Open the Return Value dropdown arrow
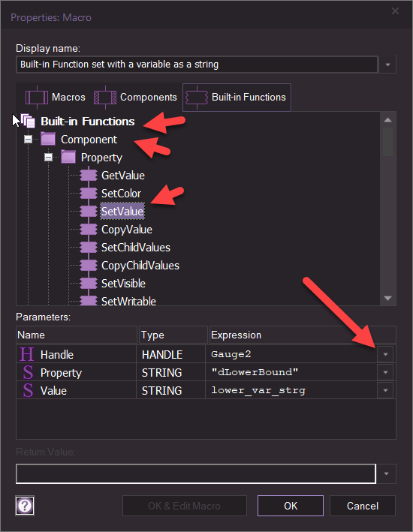This screenshot has height=532, width=413. (386, 473)
